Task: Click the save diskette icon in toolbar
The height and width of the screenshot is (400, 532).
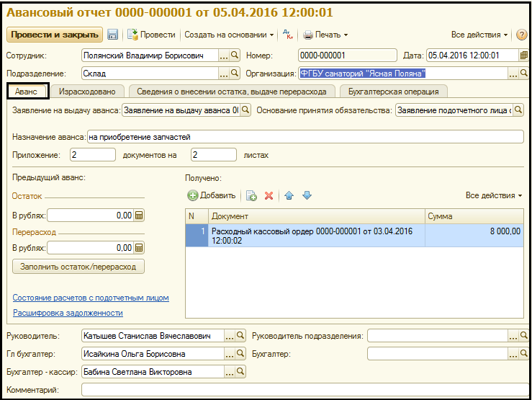Action: 113,35
